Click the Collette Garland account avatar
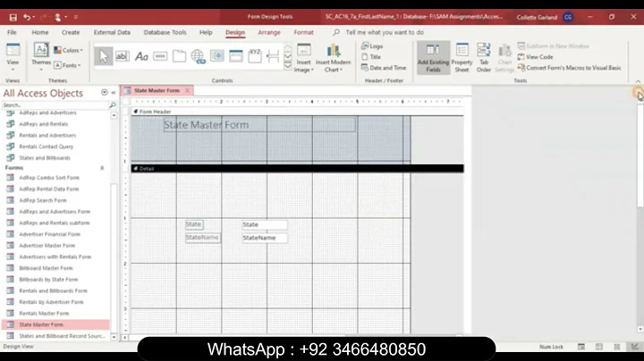This screenshot has height=361, width=644. 568,17
